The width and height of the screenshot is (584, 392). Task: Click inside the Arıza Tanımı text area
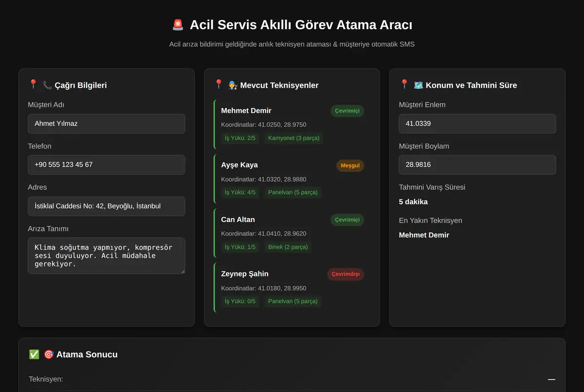click(x=107, y=256)
